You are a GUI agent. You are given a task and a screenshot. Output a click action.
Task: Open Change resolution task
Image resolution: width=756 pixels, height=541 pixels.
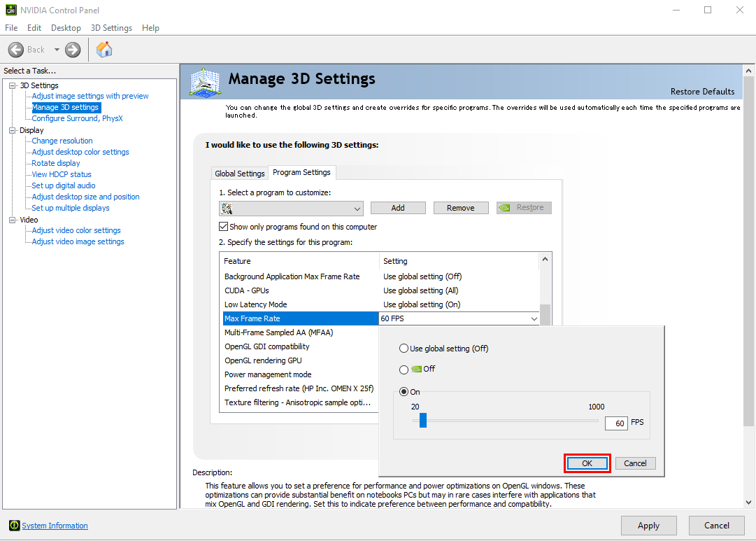pos(62,141)
